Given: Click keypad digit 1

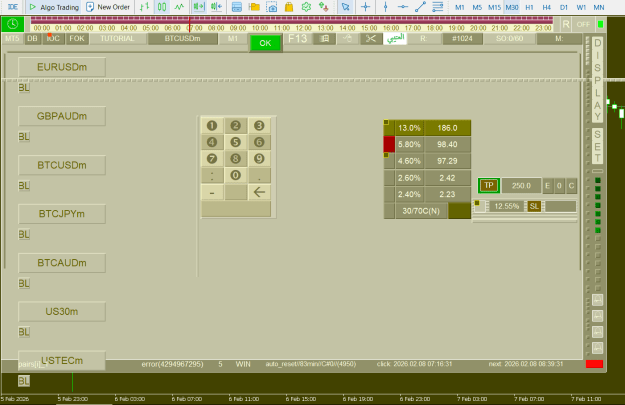Looking at the screenshot, I should (x=212, y=126).
